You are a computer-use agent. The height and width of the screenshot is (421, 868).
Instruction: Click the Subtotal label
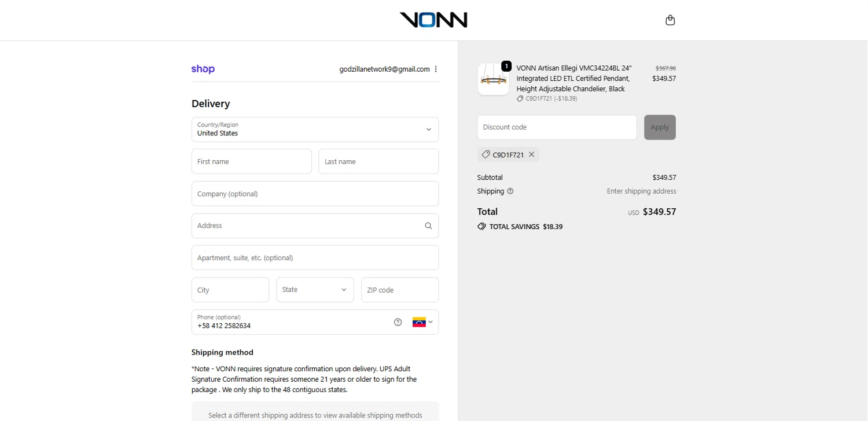tap(490, 178)
